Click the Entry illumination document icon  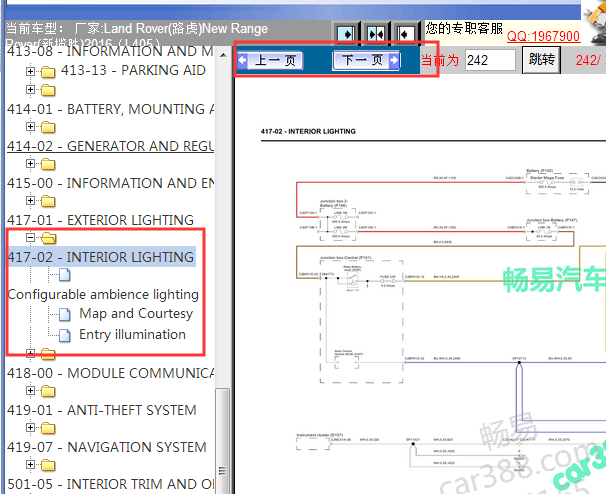(65, 336)
